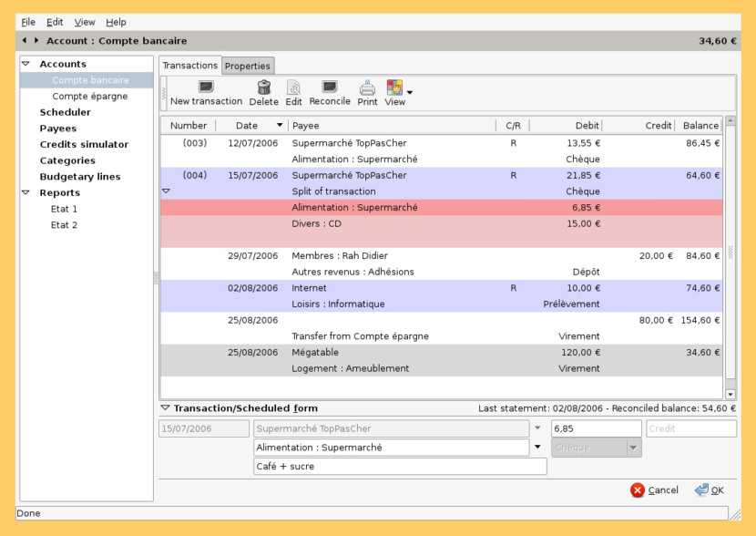
Task: Open the category dropdown for Alimentation : Supermarché
Action: pos(537,448)
